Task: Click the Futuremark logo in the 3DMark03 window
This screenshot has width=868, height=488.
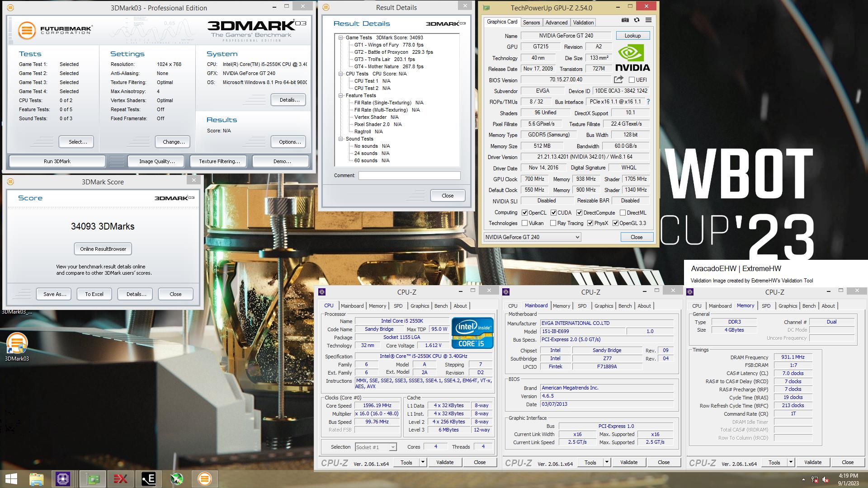Action: (x=56, y=30)
